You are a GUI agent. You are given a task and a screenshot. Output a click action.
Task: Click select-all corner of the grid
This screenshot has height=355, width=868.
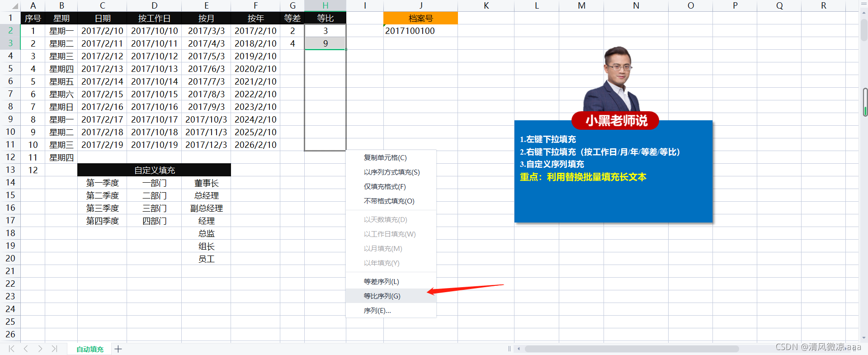(x=10, y=5)
